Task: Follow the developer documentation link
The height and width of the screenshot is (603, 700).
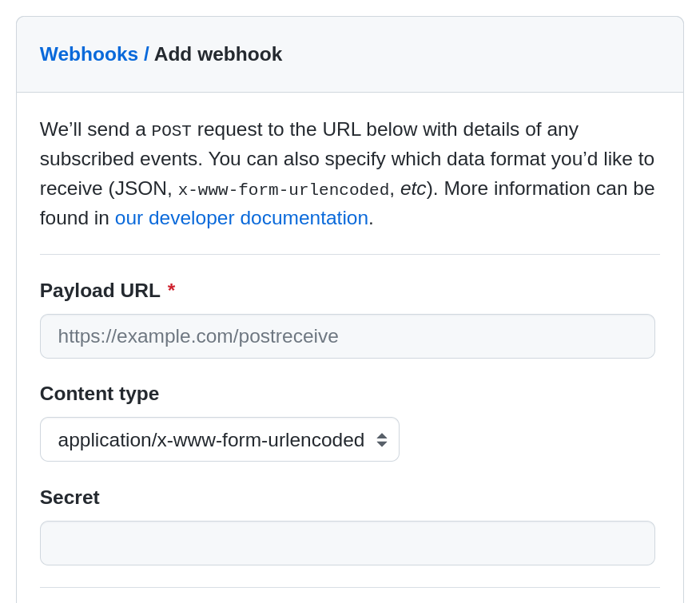Action: click(x=241, y=217)
